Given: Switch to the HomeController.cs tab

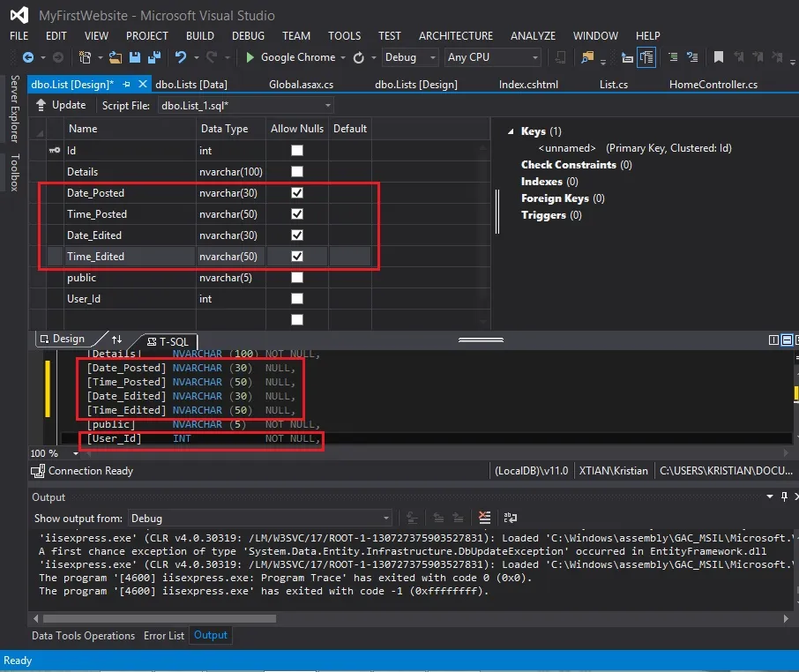Looking at the screenshot, I should 713,85.
